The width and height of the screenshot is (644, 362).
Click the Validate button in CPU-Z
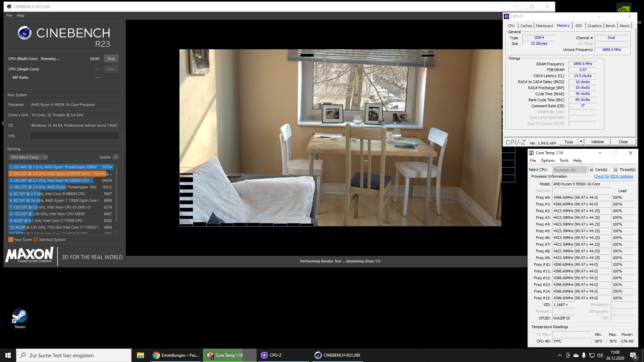point(597,142)
